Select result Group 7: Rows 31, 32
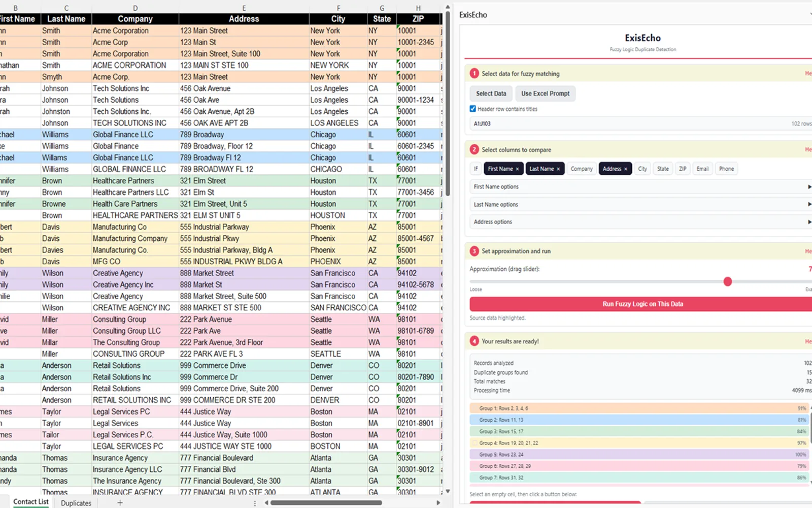Viewport: 812px width, 508px height. pos(638,478)
